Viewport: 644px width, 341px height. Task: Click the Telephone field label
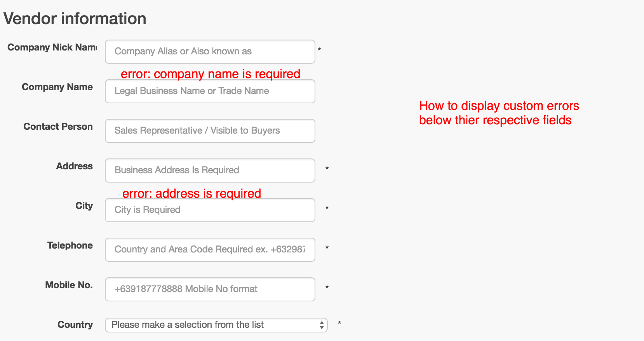[x=70, y=245]
